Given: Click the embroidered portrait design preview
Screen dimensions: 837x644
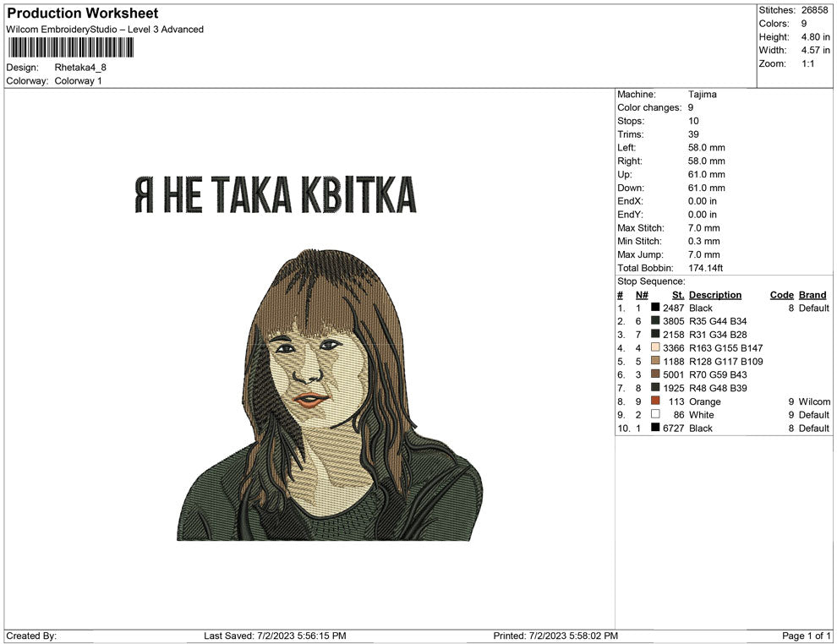Looking at the screenshot, I should [330, 397].
